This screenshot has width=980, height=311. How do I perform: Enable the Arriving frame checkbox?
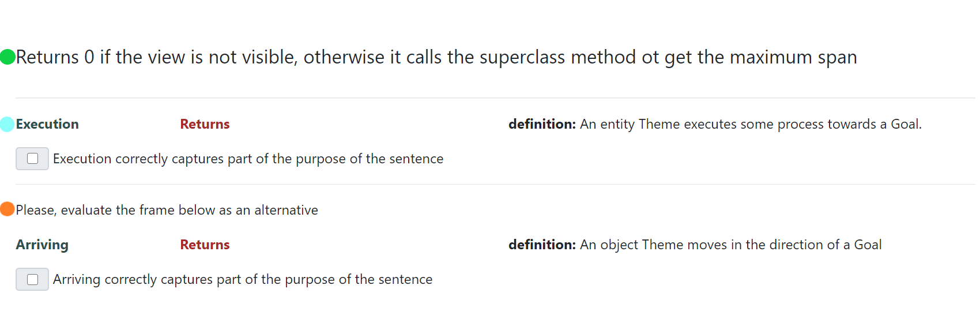pos(33,279)
